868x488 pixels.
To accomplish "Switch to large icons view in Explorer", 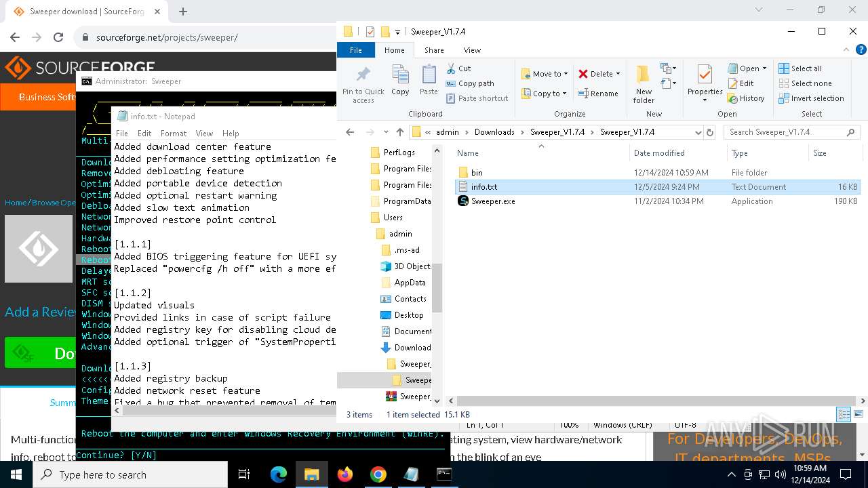I will [x=859, y=414].
